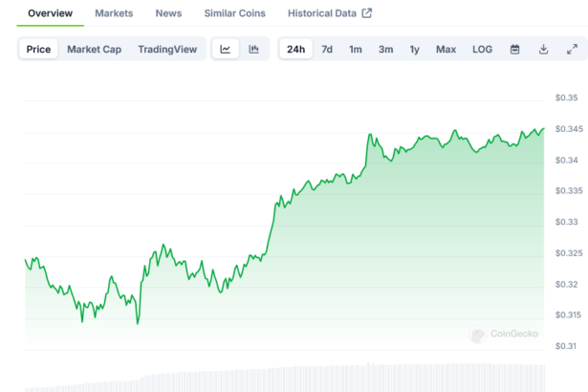
Task: Go to the News tab
Action: click(168, 13)
